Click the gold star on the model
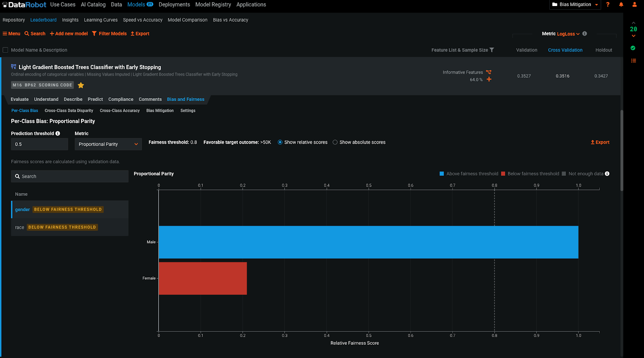This screenshot has height=358, width=644. [x=81, y=85]
